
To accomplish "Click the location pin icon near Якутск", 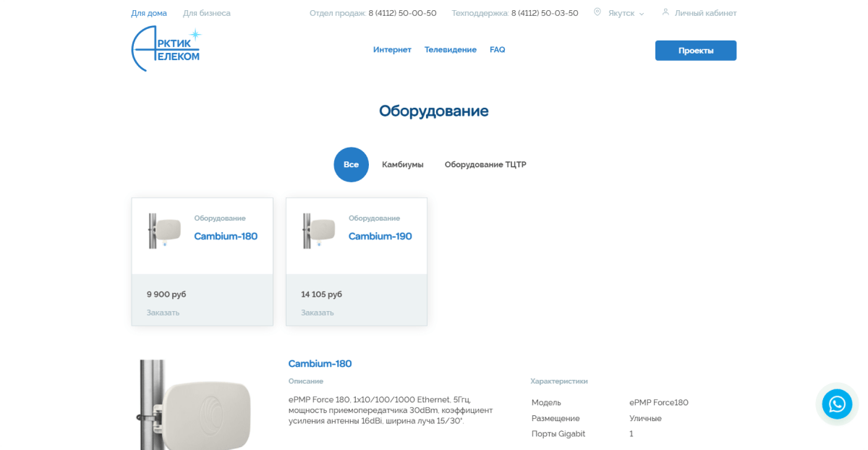I will (597, 12).
